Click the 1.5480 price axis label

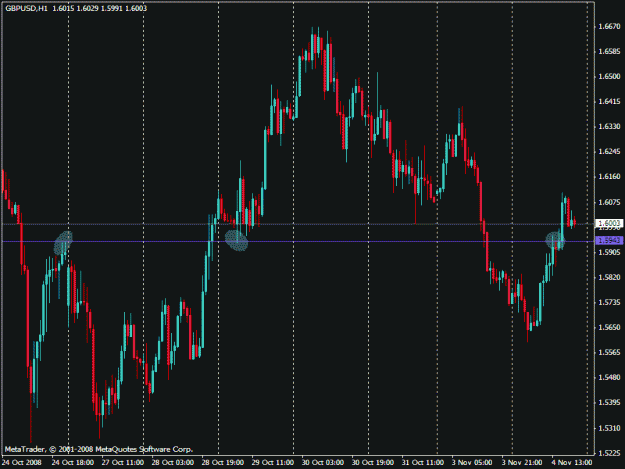click(609, 377)
